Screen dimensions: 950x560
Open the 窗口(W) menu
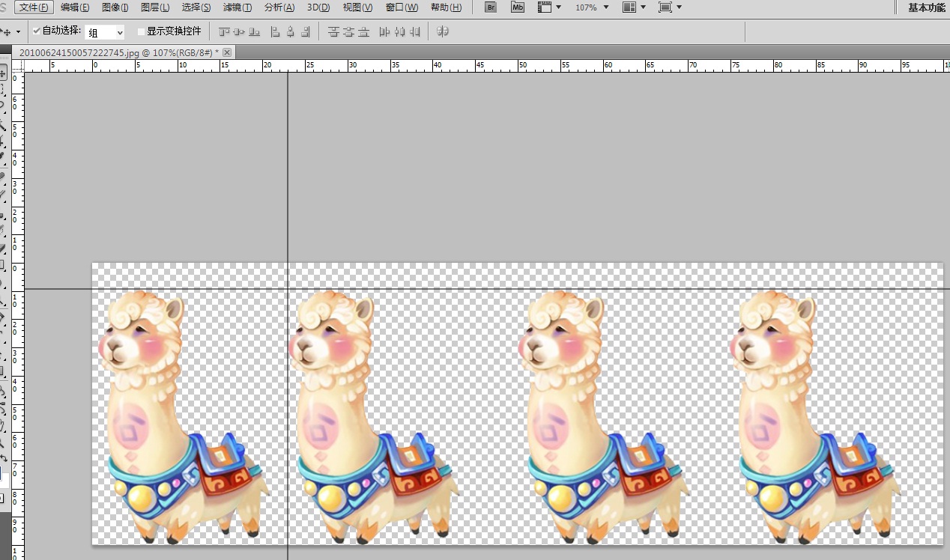402,7
